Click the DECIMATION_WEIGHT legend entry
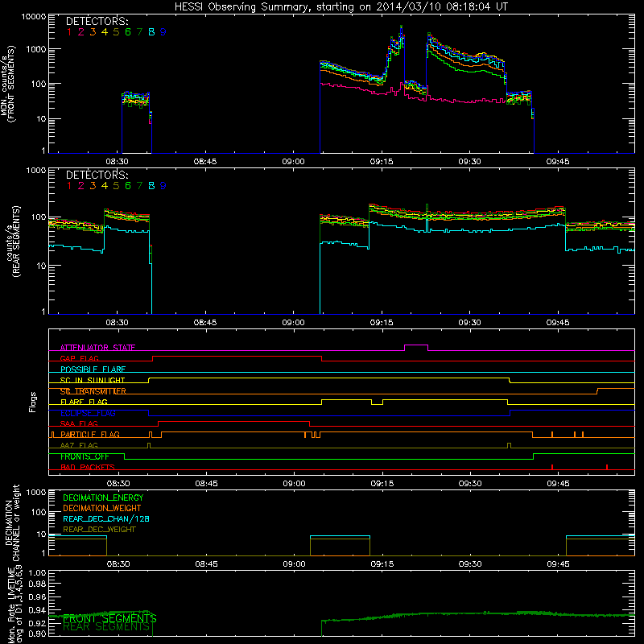Image resolution: width=644 pixels, height=644 pixels. point(102,508)
